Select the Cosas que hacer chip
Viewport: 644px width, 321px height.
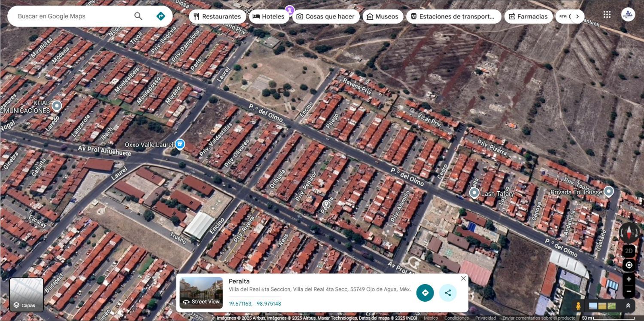[326, 16]
